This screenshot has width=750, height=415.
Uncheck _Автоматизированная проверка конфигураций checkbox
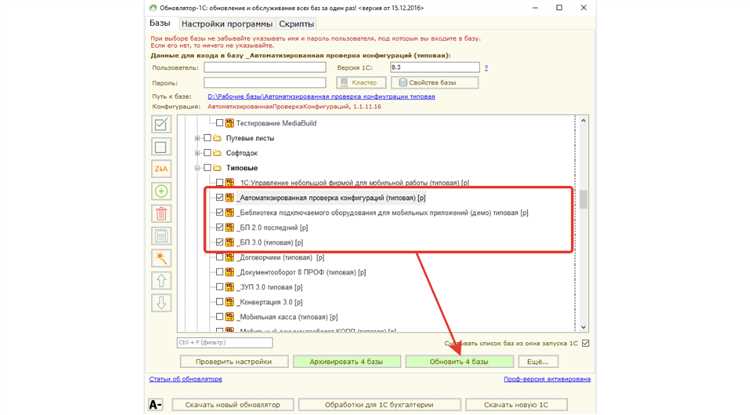click(220, 197)
